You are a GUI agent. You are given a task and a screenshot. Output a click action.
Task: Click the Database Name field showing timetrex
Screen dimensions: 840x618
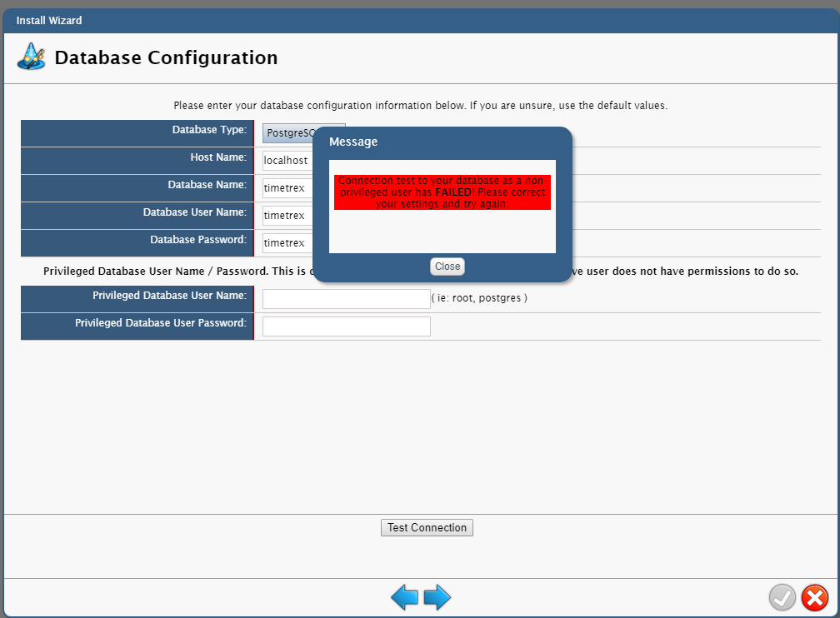tap(287, 187)
